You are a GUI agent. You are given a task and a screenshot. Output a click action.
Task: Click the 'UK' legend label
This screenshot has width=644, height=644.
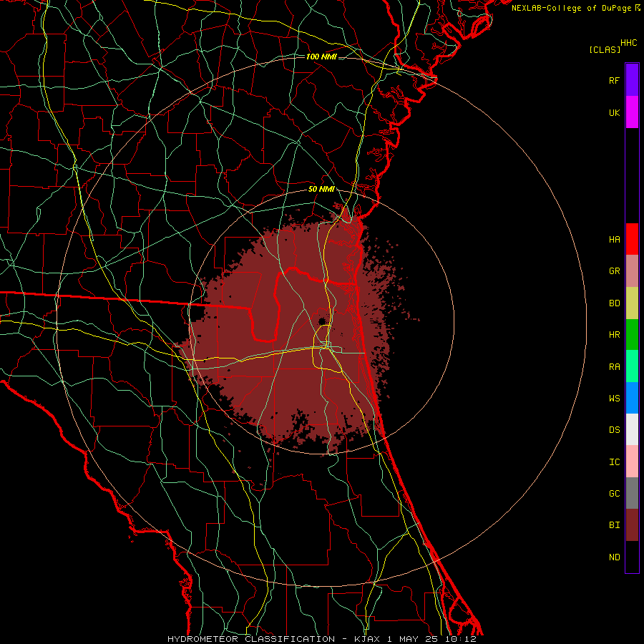pyautogui.click(x=614, y=112)
